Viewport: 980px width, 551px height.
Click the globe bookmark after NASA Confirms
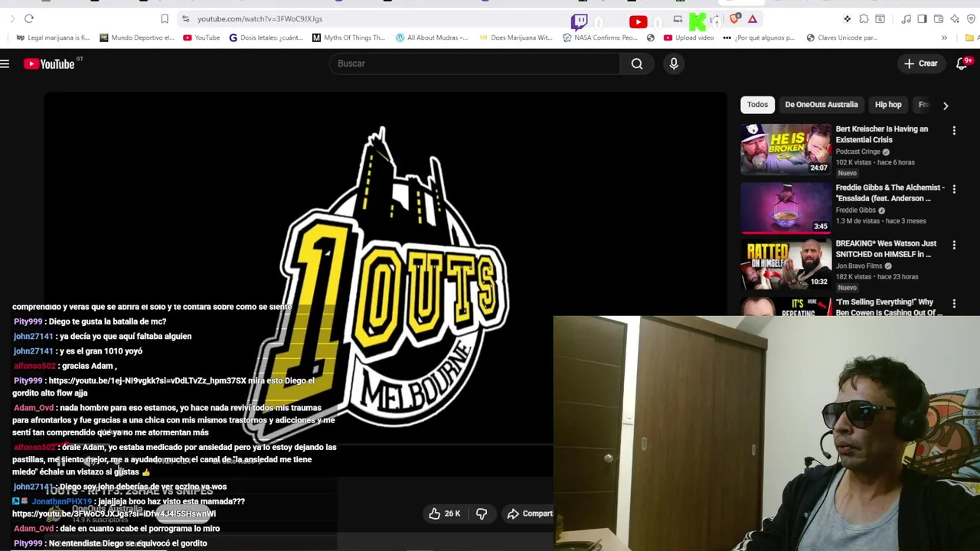point(650,37)
